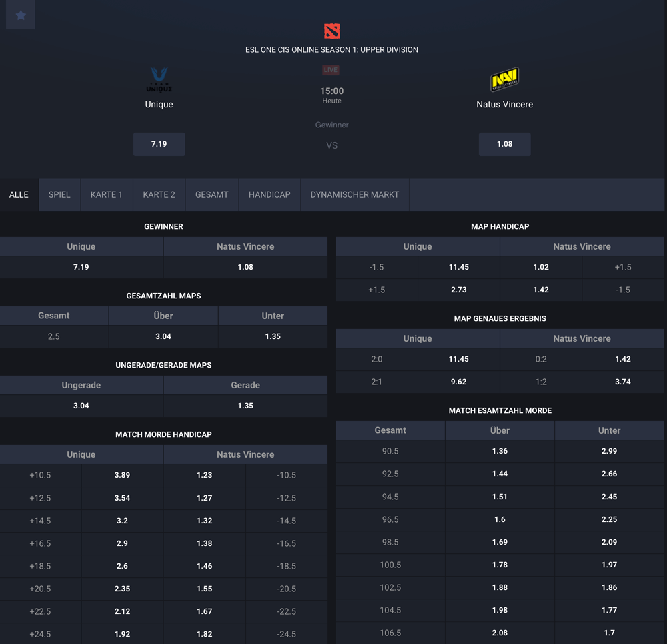Choose Natus Vincere -24.5 handicap 1.82
667x644 pixels.
(205, 634)
